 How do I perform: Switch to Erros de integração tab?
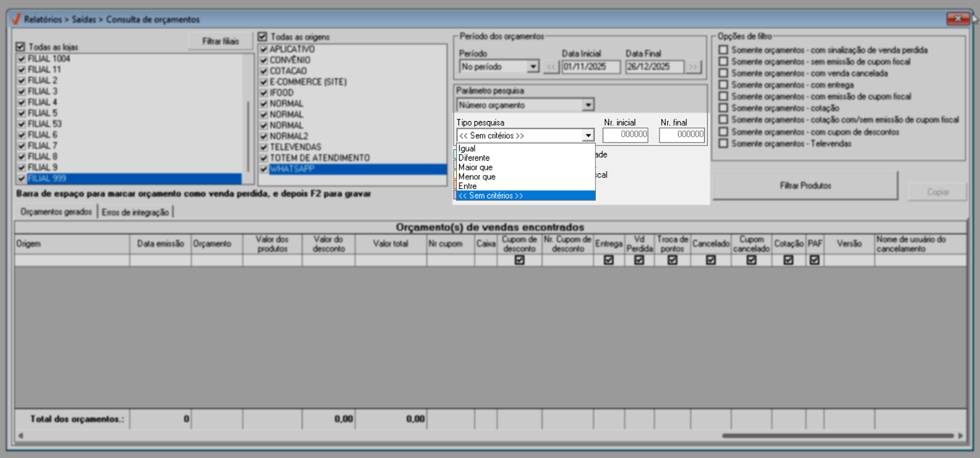coord(135,212)
